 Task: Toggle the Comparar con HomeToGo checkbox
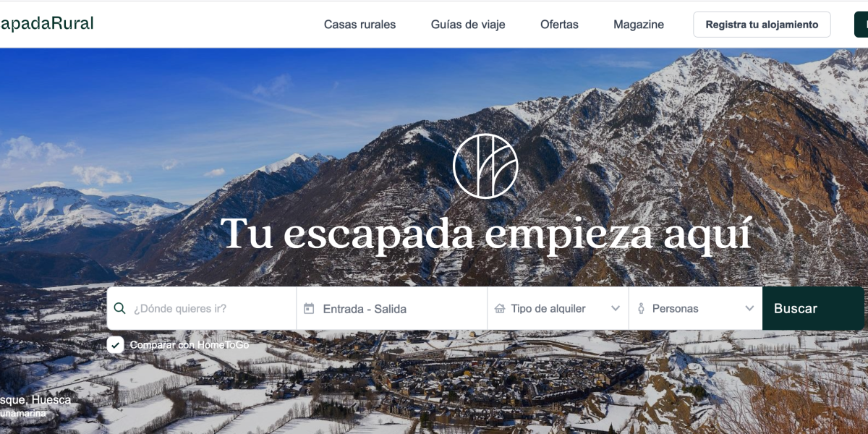pyautogui.click(x=115, y=345)
